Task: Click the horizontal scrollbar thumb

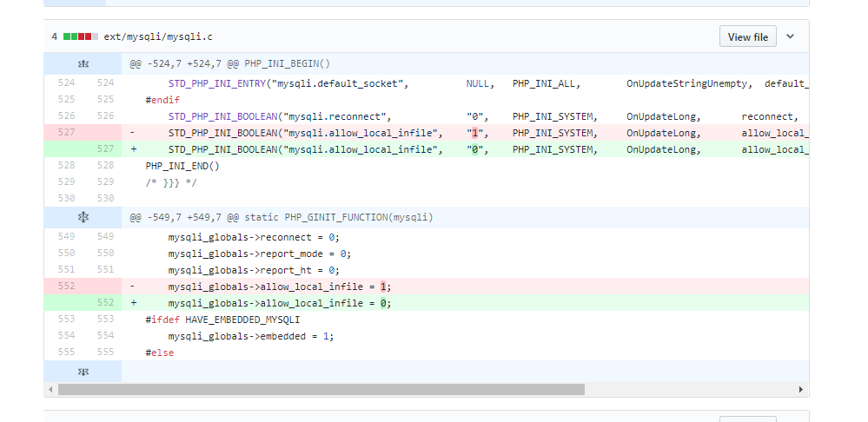Action: pyautogui.click(x=321, y=389)
